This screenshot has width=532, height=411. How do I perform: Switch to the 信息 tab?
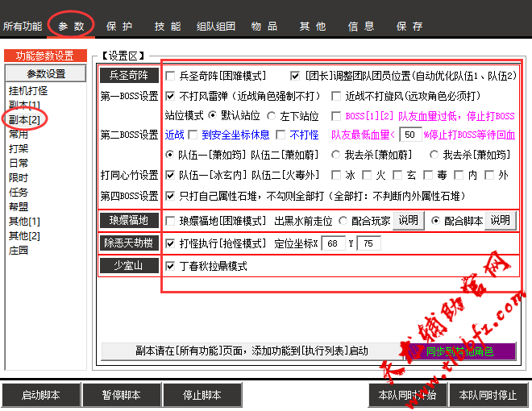click(x=361, y=26)
